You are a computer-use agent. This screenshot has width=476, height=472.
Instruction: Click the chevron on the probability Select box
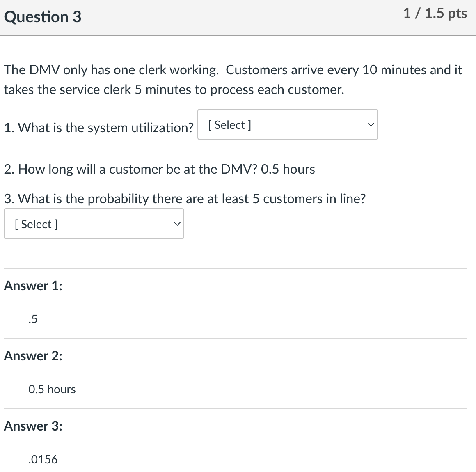pyautogui.click(x=177, y=224)
